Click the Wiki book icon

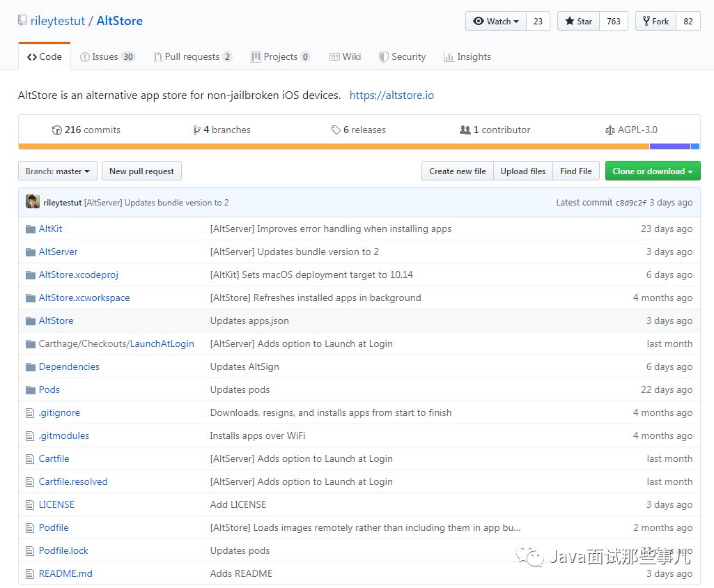(x=334, y=57)
